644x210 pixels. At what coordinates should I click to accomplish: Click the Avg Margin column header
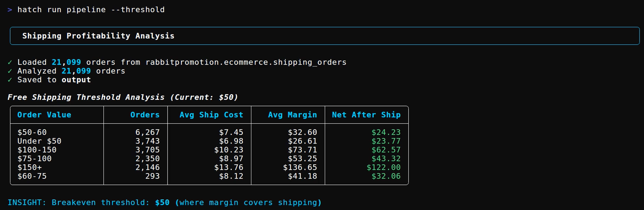292,115
